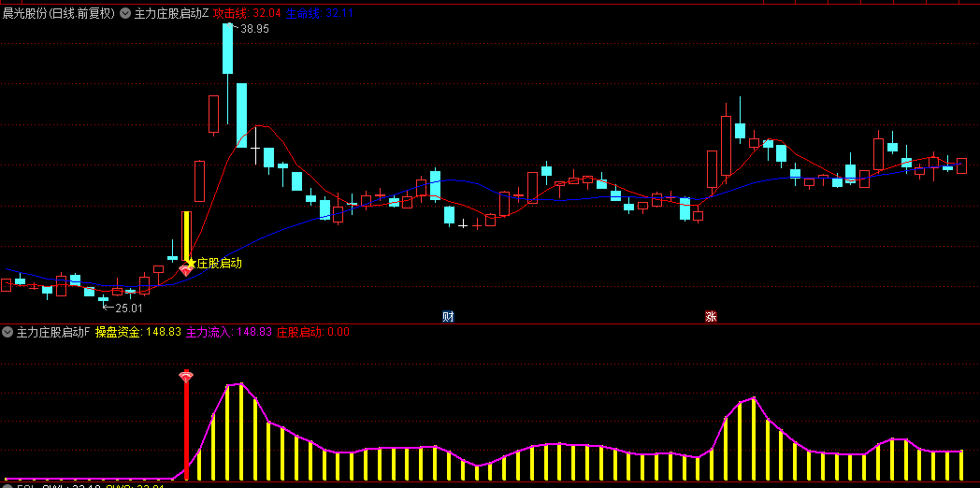
Task: Click the 生命线: 32.11 value label
Action: 320,13
